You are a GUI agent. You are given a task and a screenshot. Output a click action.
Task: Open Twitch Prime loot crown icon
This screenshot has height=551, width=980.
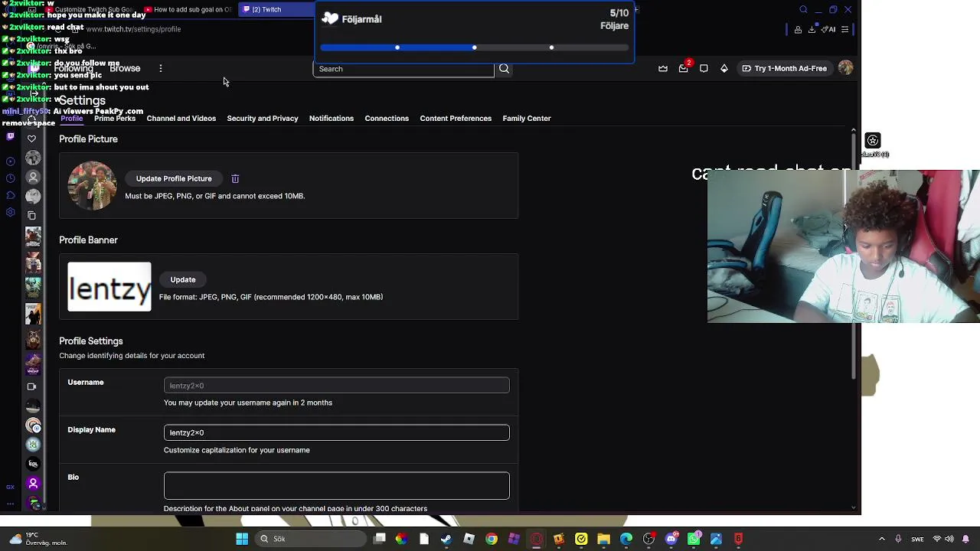663,69
